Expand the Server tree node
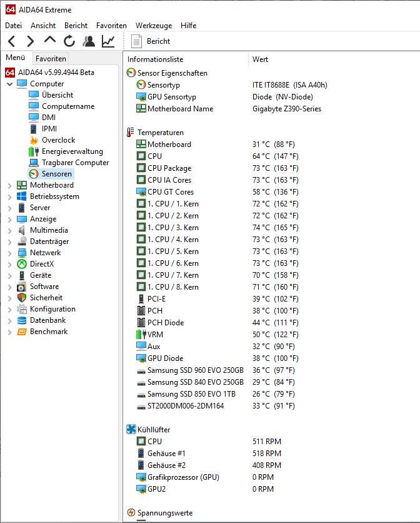This screenshot has height=523, width=420. click(x=9, y=208)
